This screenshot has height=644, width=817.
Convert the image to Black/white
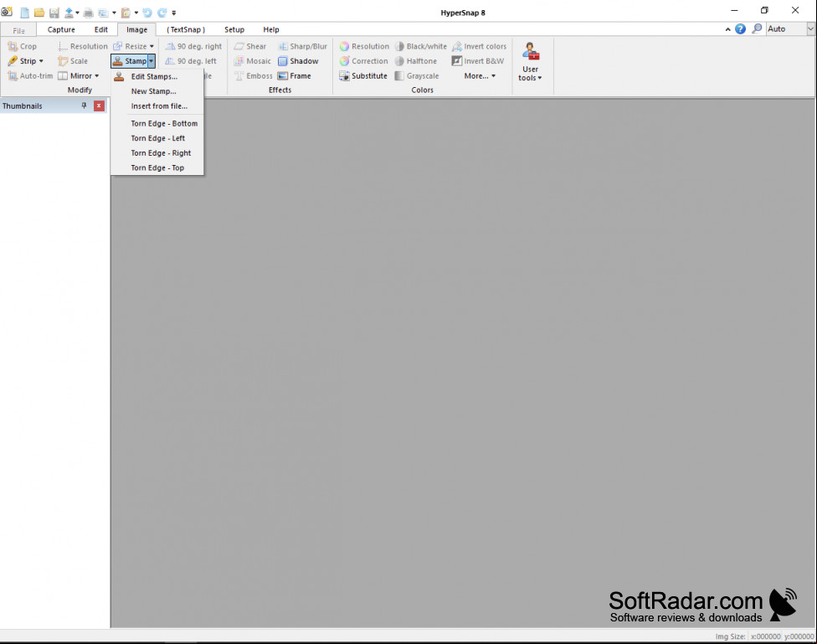click(420, 46)
